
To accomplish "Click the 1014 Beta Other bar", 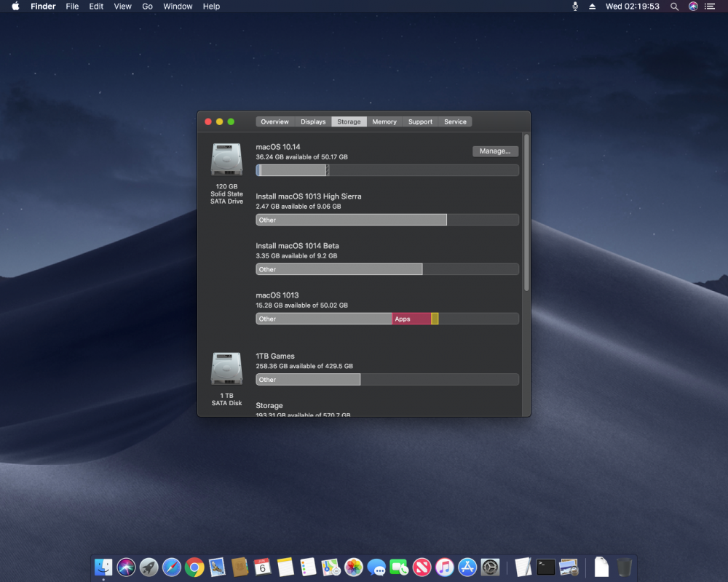I will [339, 269].
